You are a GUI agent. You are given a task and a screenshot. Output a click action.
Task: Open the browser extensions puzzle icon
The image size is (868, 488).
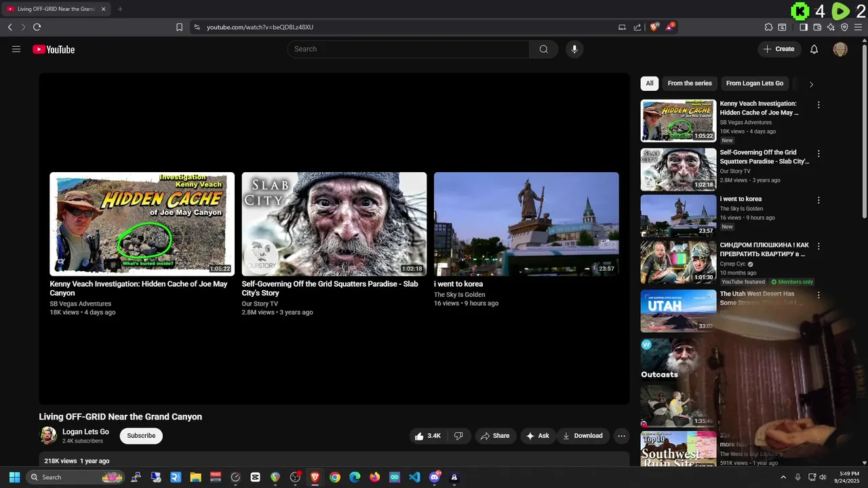(768, 27)
